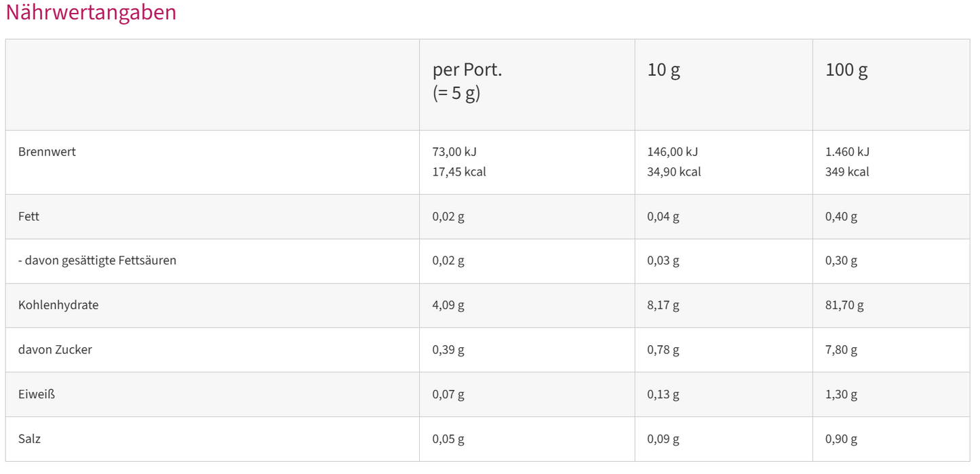
Task: Click the Kohlenhydrate row label
Action: (58, 305)
